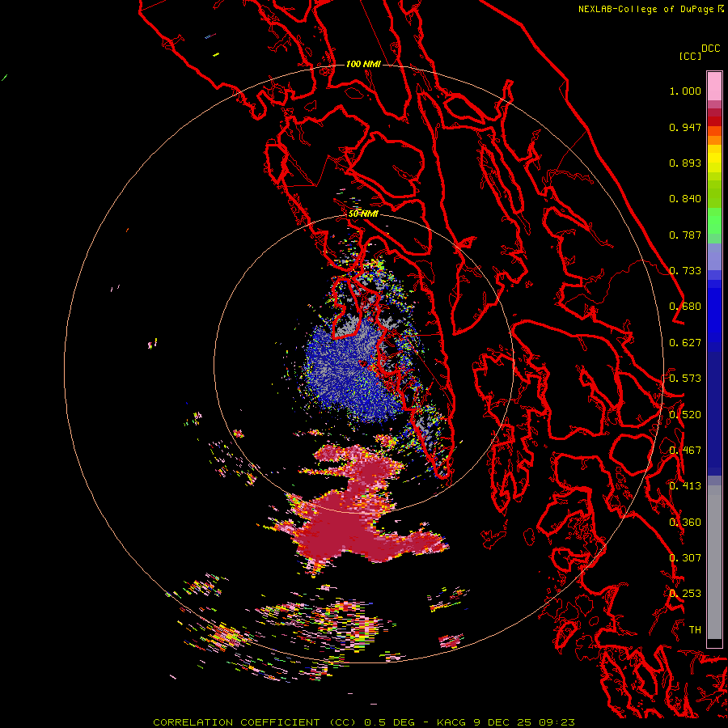The image size is (728, 728).
Task: Click the 09:23 timestamp
Action: coord(557,722)
